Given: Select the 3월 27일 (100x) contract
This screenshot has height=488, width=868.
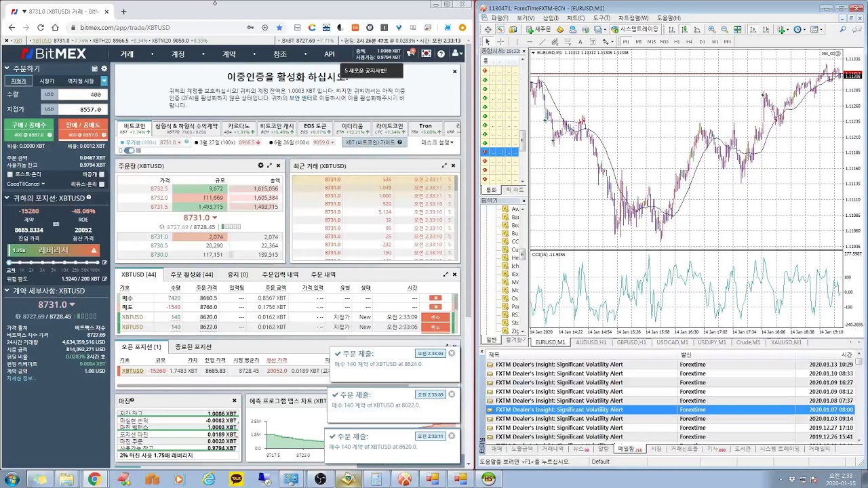Looking at the screenshot, I should click(228, 142).
